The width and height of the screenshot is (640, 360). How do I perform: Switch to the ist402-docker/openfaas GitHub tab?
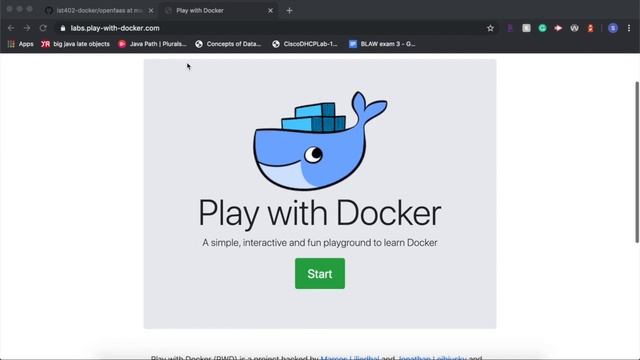pos(99,11)
